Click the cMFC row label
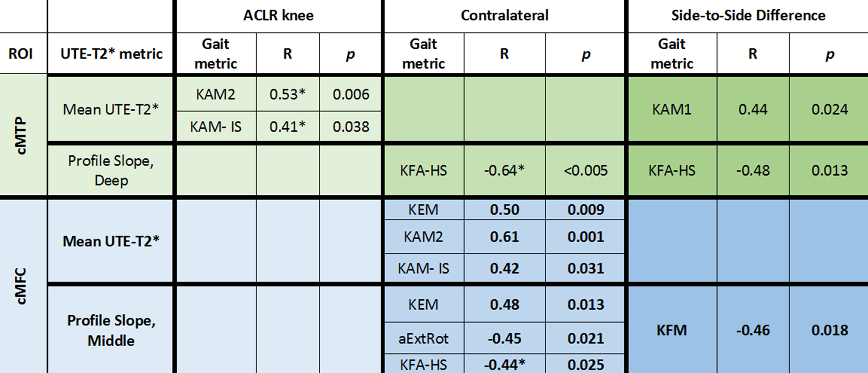This screenshot has height=373, width=868. point(21,286)
